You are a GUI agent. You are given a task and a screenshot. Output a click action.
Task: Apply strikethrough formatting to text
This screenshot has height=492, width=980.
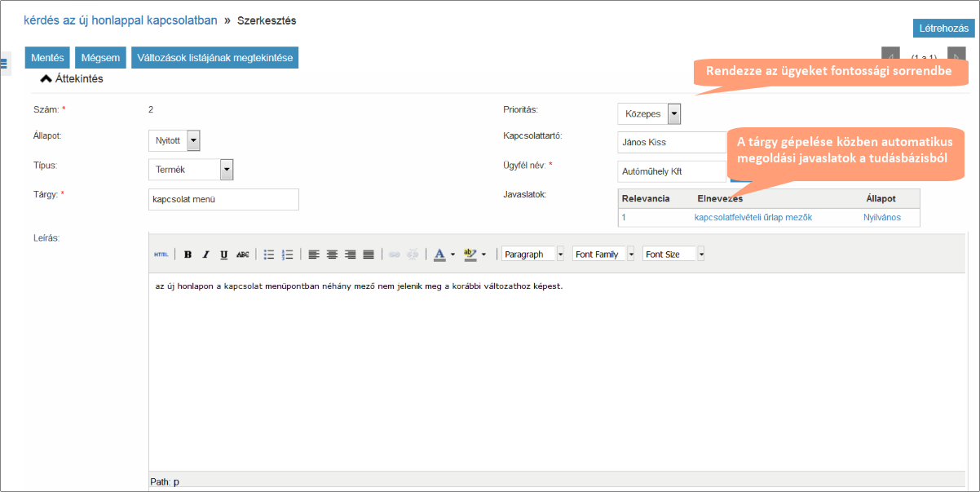point(242,255)
